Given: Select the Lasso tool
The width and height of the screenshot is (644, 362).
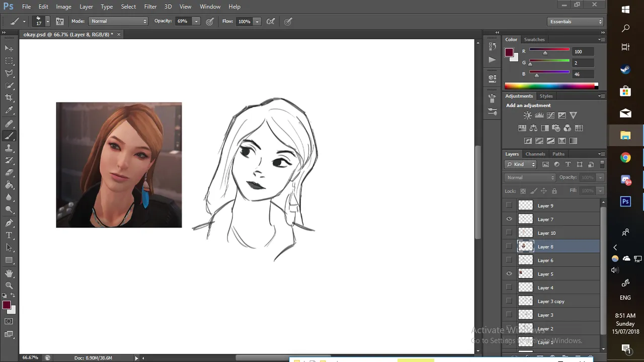Looking at the screenshot, I should tap(9, 73).
